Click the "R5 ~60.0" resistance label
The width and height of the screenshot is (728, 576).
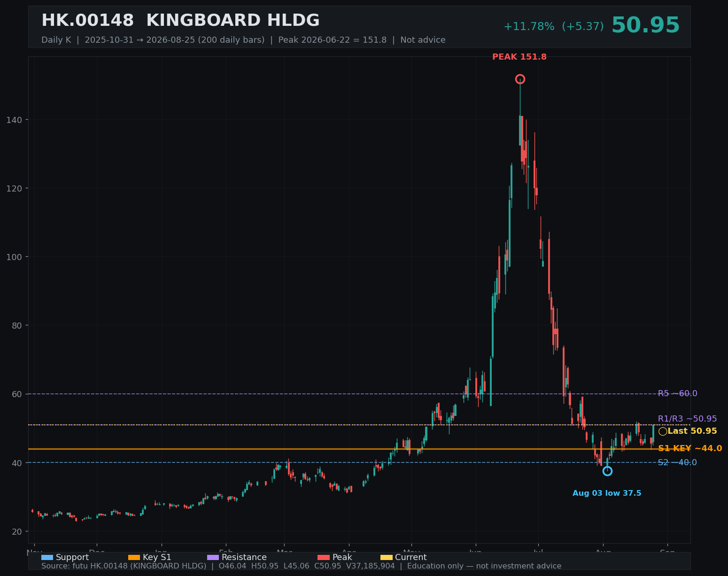click(677, 394)
